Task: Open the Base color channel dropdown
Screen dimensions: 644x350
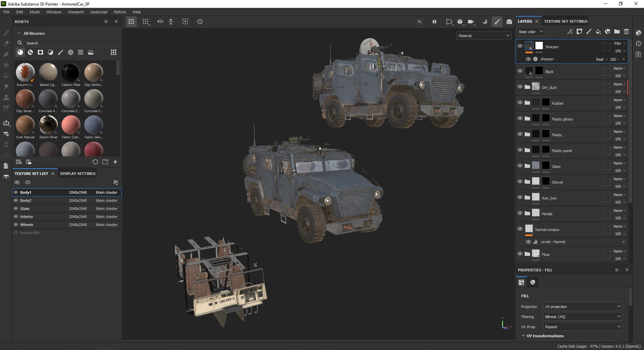Action: tap(531, 32)
